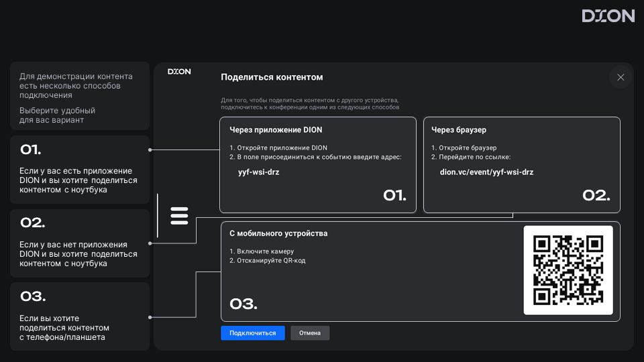The width and height of the screenshot is (644, 362).
Task: Select the Через приложение DION heading
Action: pyautogui.click(x=276, y=129)
